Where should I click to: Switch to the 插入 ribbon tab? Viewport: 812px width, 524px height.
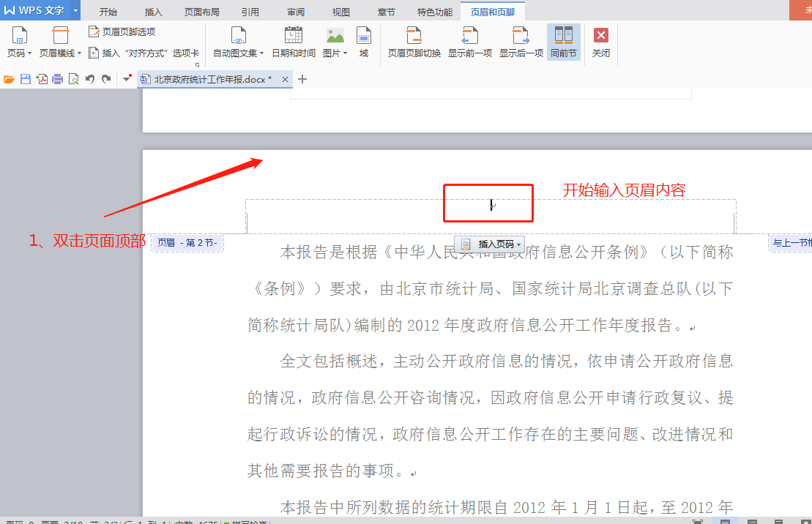153,12
